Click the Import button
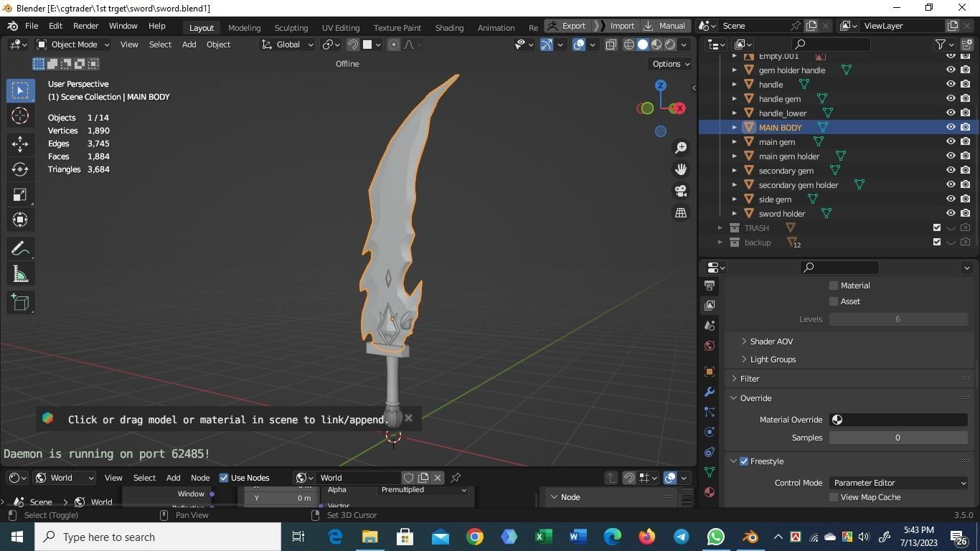The height and width of the screenshot is (551, 980). 616,26
